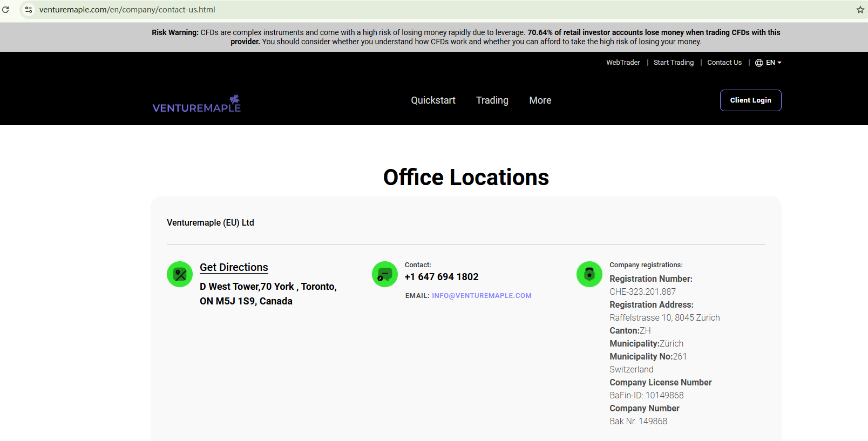
Task: Go to Contact Us in the top bar
Action: (x=724, y=63)
